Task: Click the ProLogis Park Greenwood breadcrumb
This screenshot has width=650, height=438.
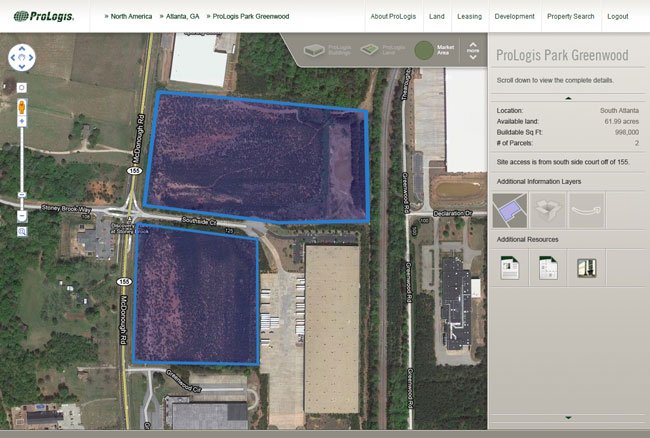Action: (x=251, y=17)
